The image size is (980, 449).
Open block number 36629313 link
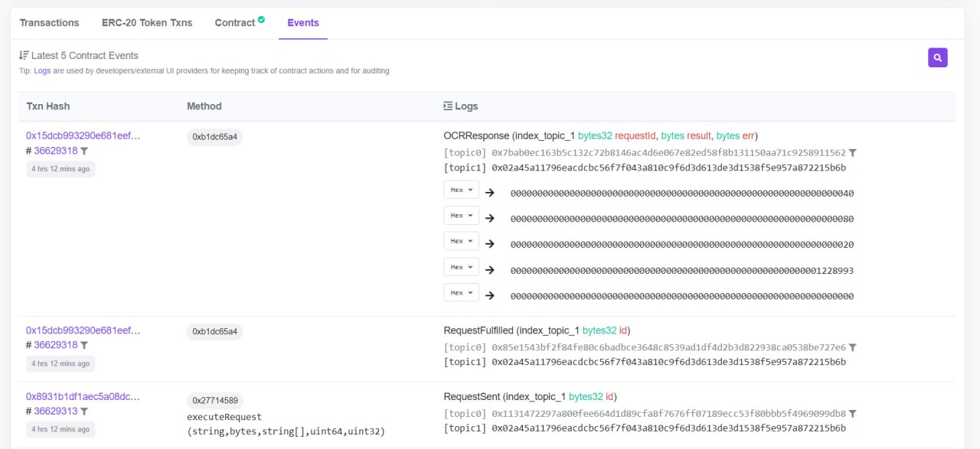click(55, 412)
